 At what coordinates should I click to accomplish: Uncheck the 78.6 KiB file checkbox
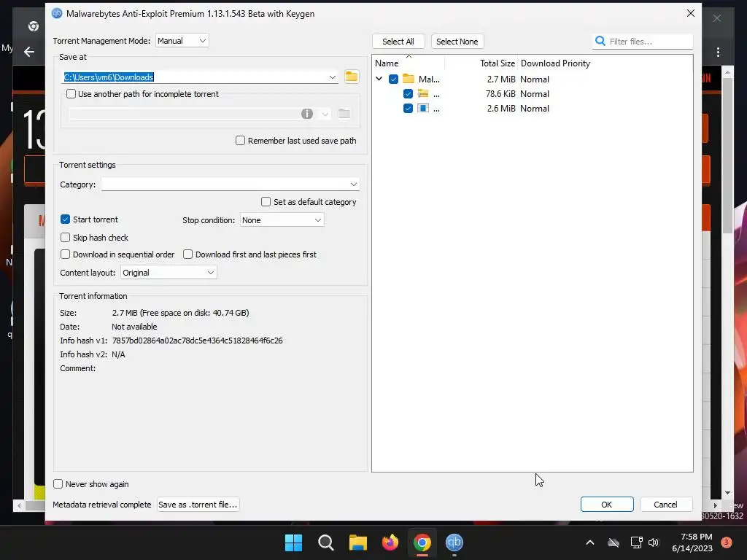point(408,94)
